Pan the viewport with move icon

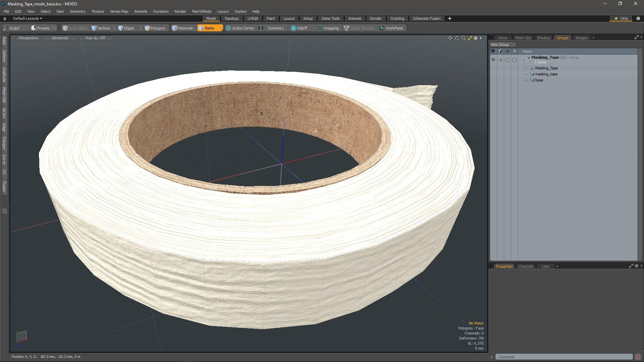point(450,38)
